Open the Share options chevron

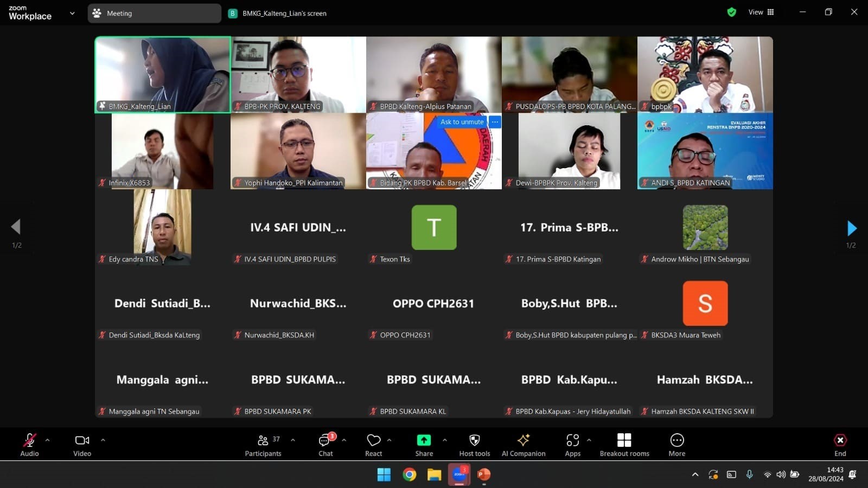[x=445, y=440]
